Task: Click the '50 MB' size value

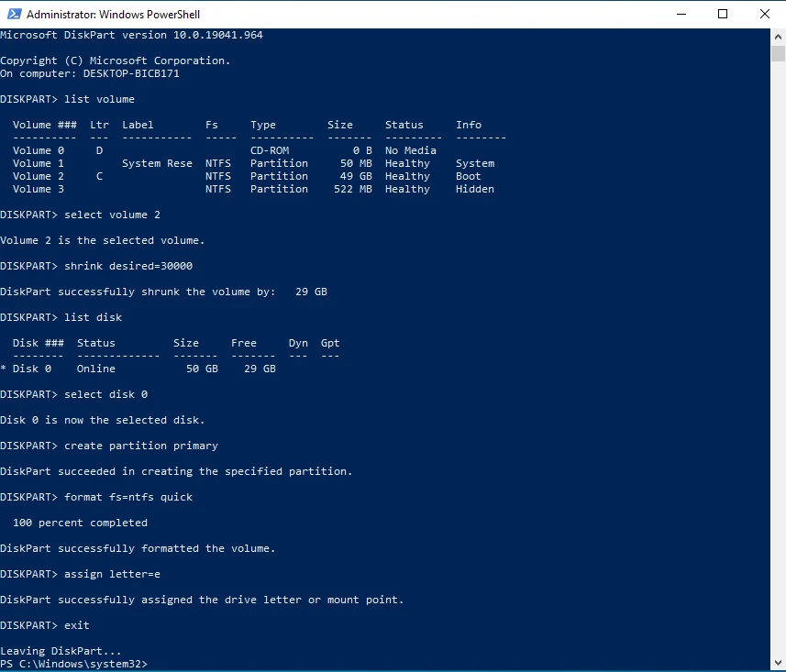Action: point(356,163)
